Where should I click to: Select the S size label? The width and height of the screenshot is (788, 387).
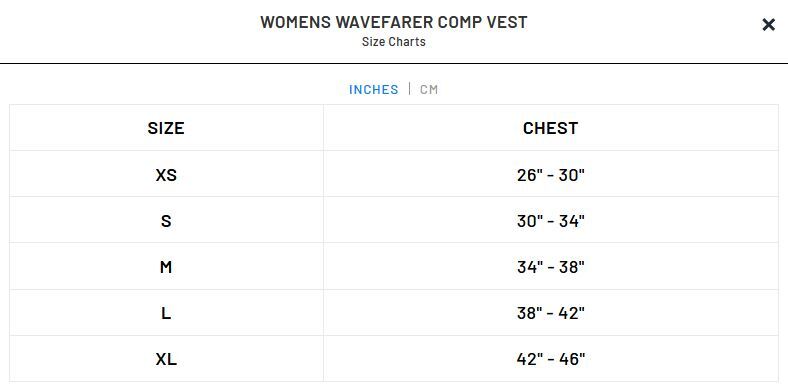coord(166,221)
